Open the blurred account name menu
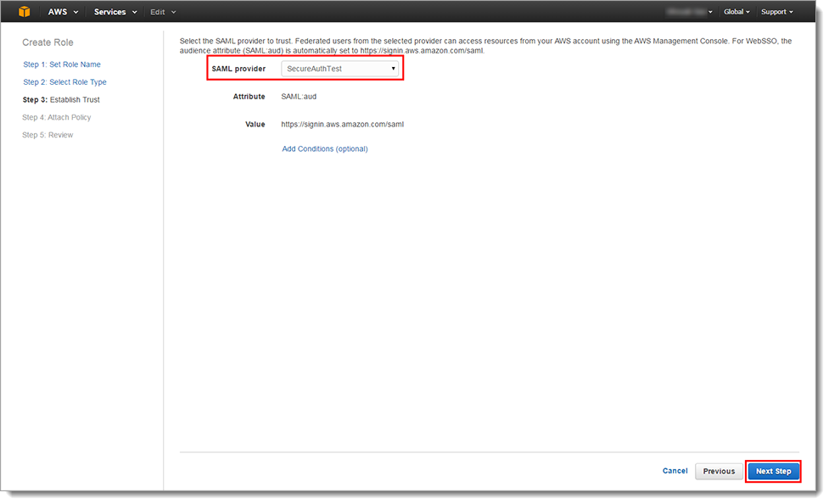Image resolution: width=829 pixels, height=504 pixels. click(x=690, y=12)
